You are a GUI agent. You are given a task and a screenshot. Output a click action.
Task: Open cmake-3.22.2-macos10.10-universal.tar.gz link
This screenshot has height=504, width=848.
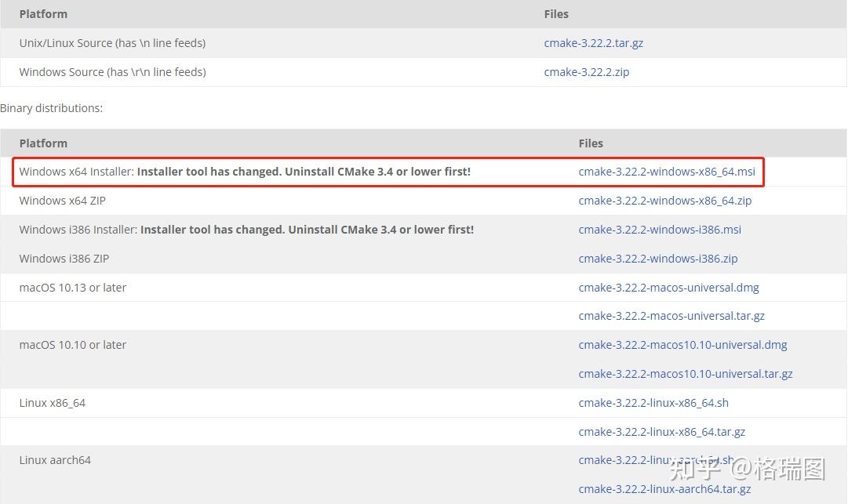685,374
